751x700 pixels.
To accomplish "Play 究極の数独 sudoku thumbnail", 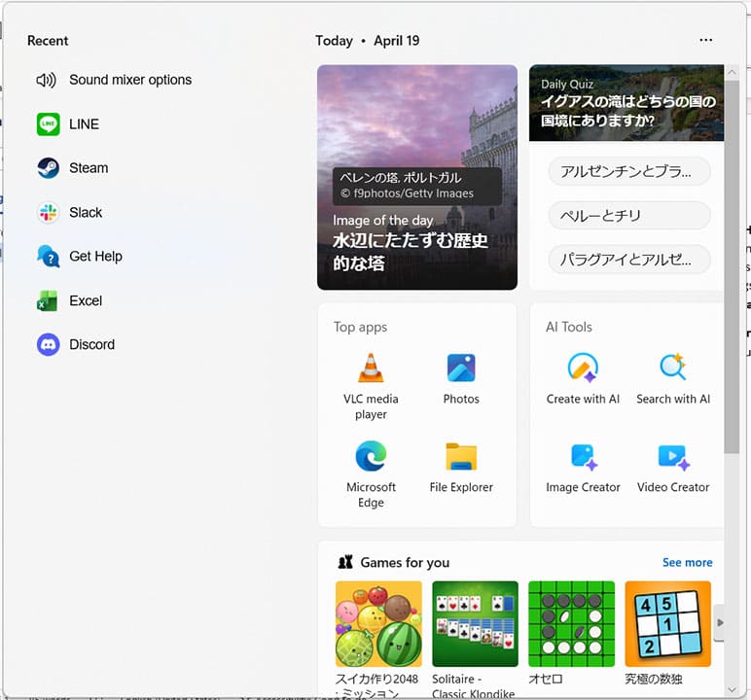I will point(667,623).
